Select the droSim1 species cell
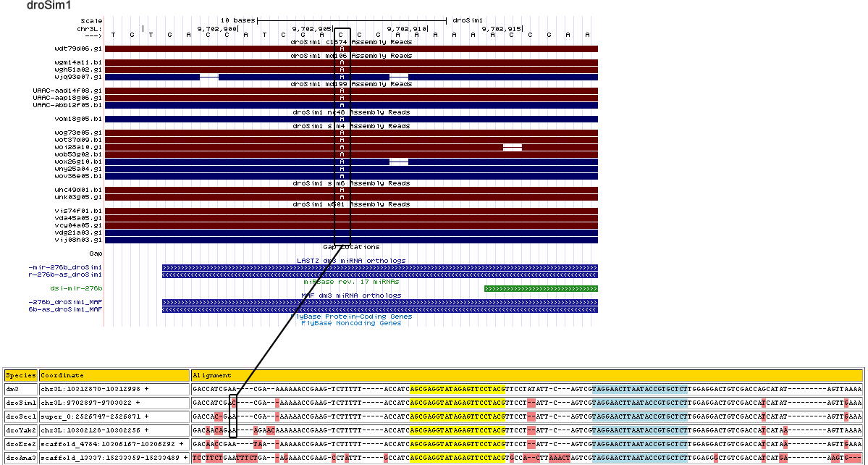 [x=20, y=402]
